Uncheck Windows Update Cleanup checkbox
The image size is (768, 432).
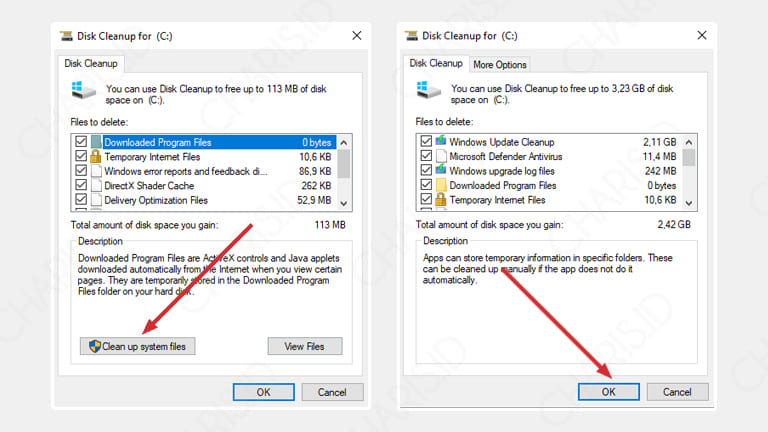pyautogui.click(x=426, y=142)
